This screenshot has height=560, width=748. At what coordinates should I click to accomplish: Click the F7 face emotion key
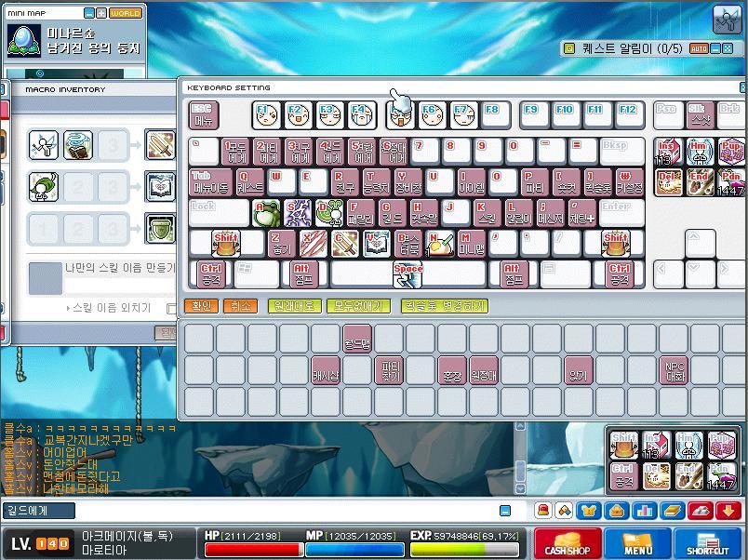pyautogui.click(x=463, y=115)
